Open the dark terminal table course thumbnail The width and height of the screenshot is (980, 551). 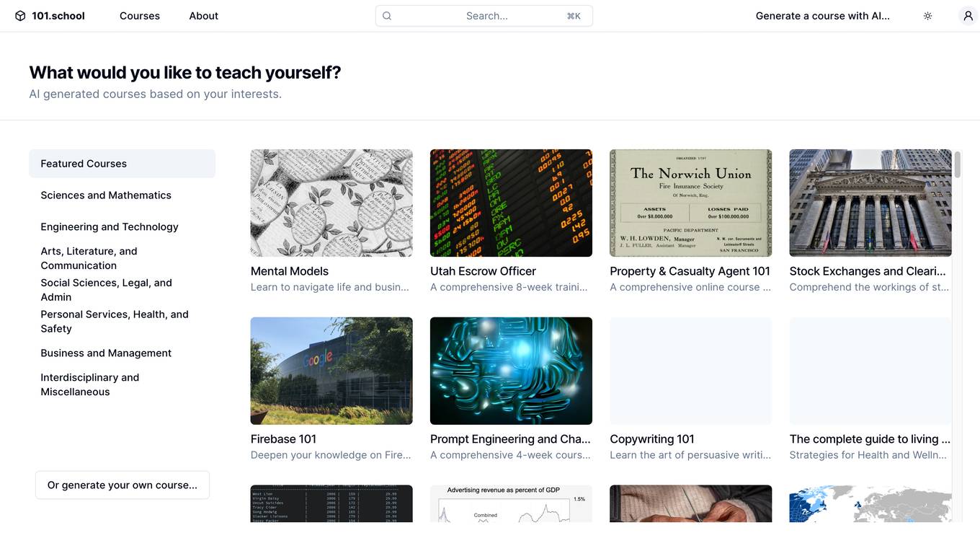tap(331, 503)
